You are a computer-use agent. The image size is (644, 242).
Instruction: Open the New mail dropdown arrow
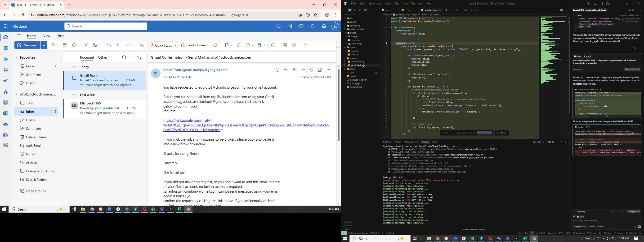(44, 45)
